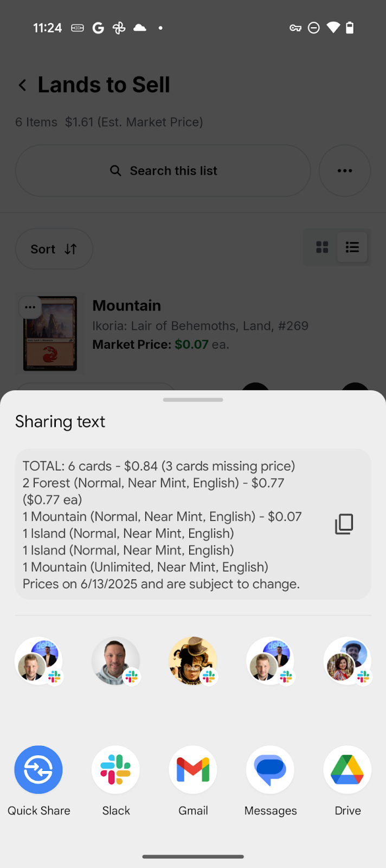Screen dimensions: 386x868
Task: Open the Mountain card's more options
Action: pos(30,308)
